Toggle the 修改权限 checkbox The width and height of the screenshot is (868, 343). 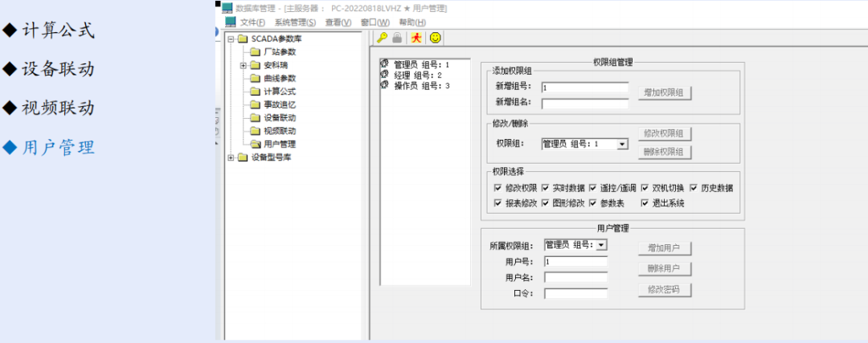(497, 188)
